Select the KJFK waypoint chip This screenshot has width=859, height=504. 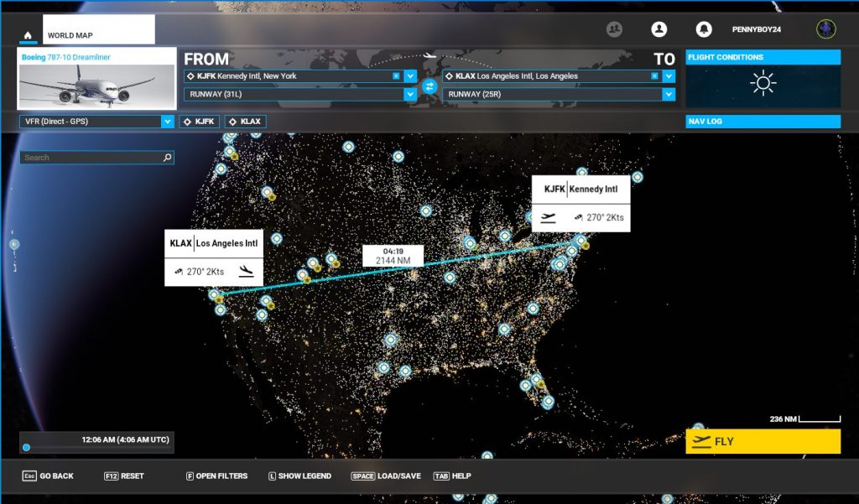200,122
